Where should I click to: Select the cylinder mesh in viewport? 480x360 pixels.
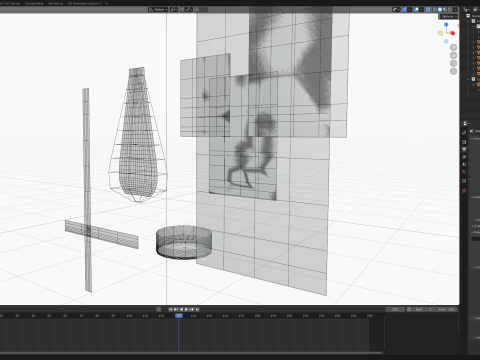184,242
